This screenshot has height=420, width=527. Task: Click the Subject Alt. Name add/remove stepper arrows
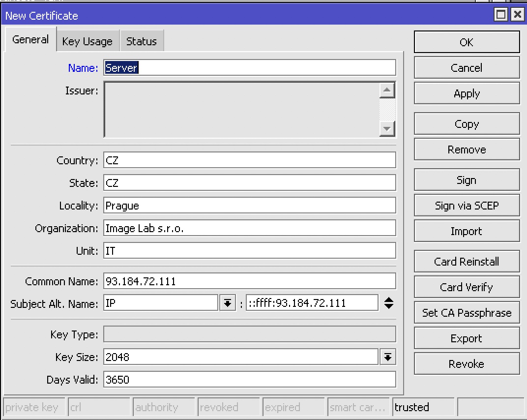388,303
